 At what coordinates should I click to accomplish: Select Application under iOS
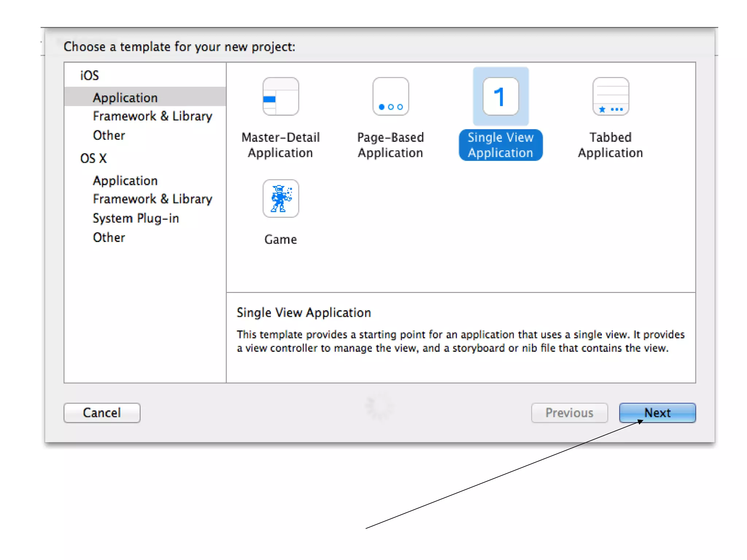tap(125, 97)
